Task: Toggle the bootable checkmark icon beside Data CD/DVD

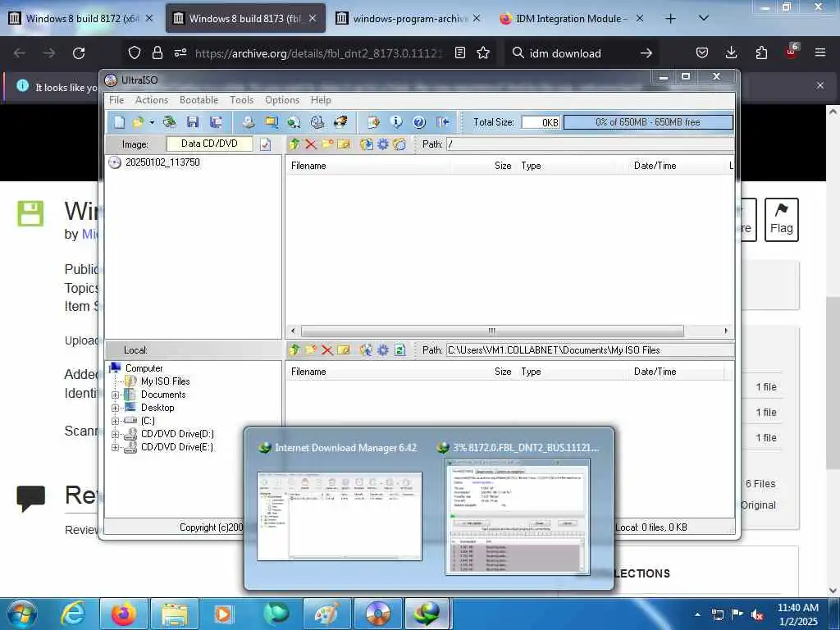Action: [x=265, y=144]
